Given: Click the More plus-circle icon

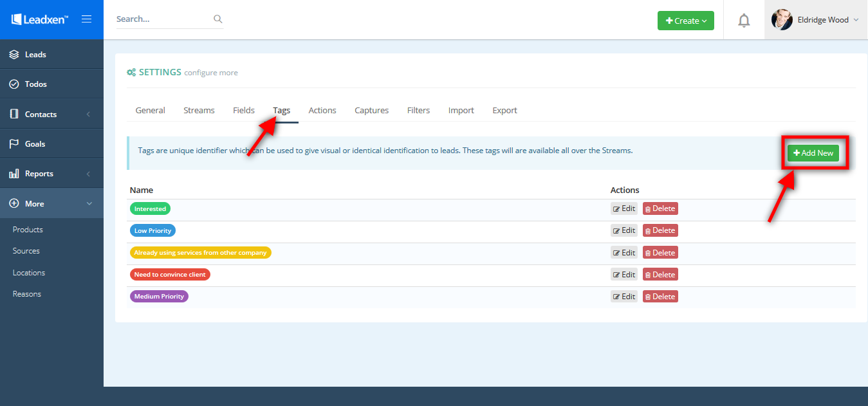Looking at the screenshot, I should [14, 203].
